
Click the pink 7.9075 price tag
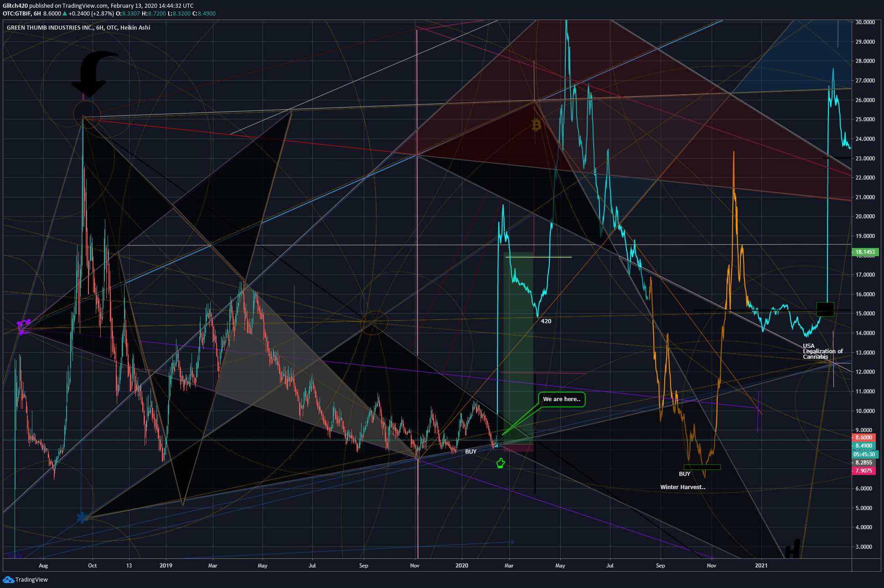click(863, 471)
